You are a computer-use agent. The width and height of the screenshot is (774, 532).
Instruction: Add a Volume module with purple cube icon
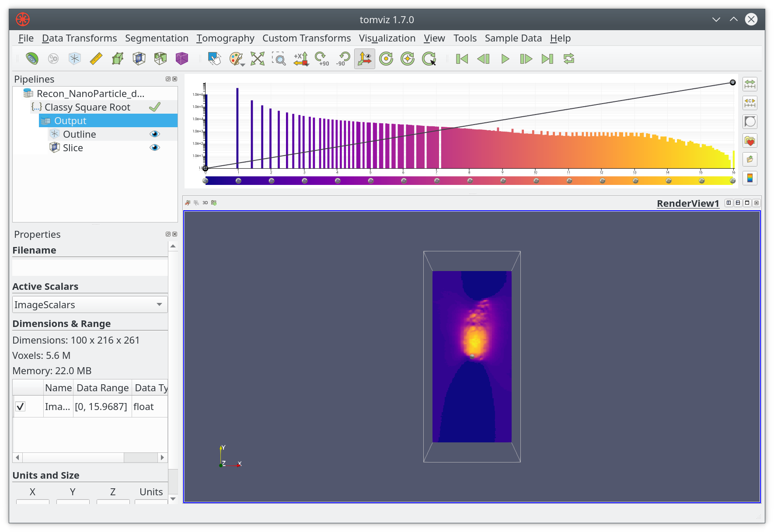182,59
